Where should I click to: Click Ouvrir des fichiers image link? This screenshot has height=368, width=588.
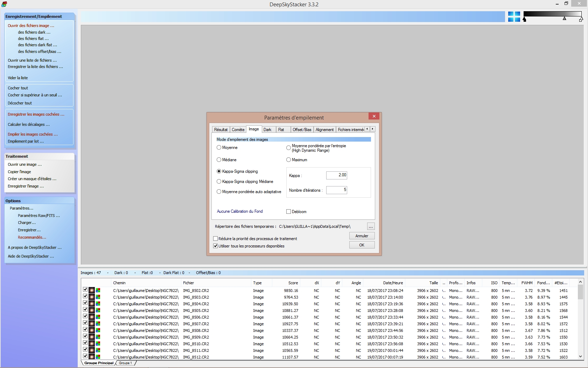point(31,26)
